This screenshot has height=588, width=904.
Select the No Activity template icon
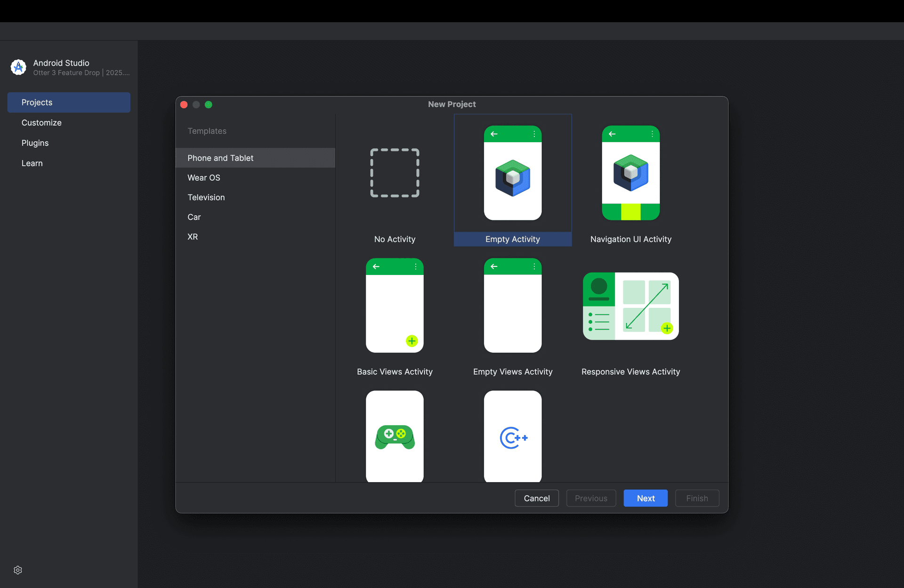(395, 173)
